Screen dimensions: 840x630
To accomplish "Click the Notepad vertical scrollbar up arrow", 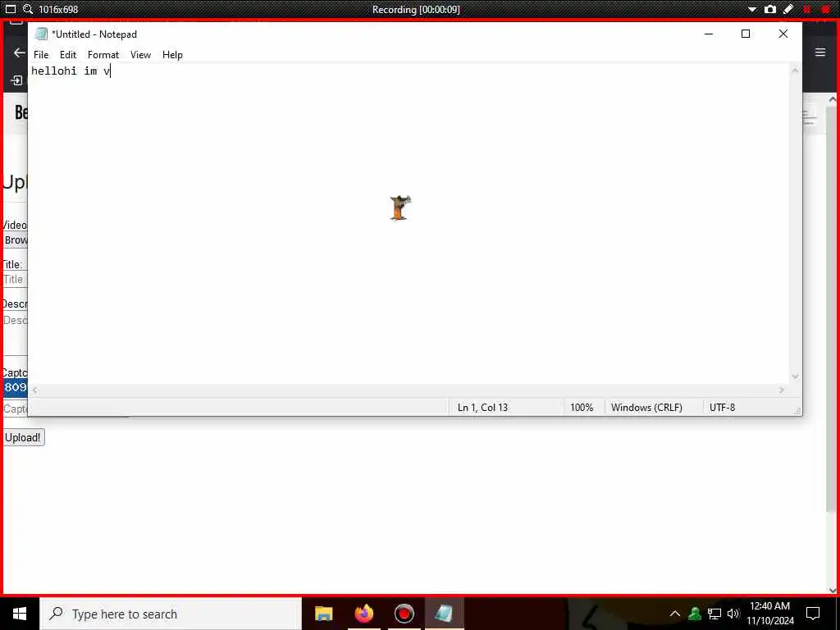I will click(x=795, y=71).
